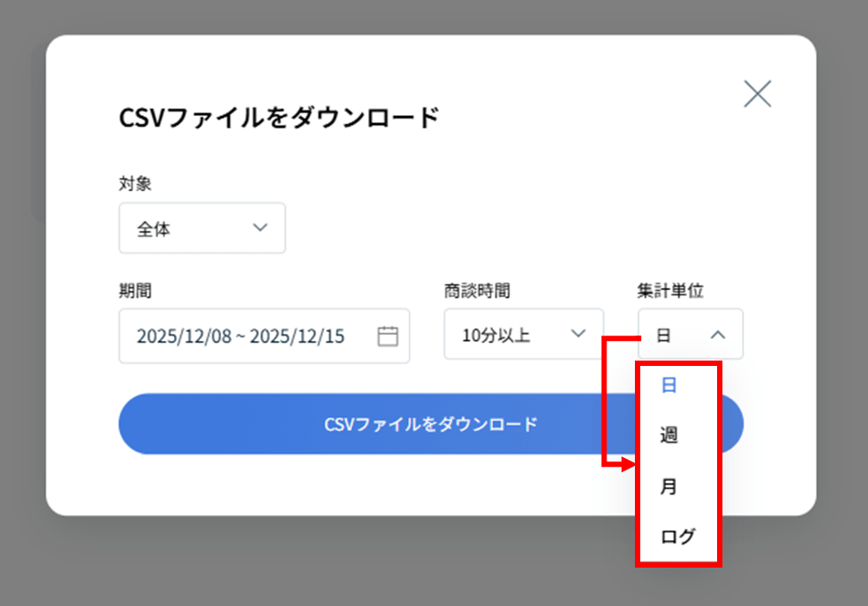This screenshot has height=606, width=868.
Task: Click the chevron arrow in 商談時間 dropdown
Action: point(579,334)
